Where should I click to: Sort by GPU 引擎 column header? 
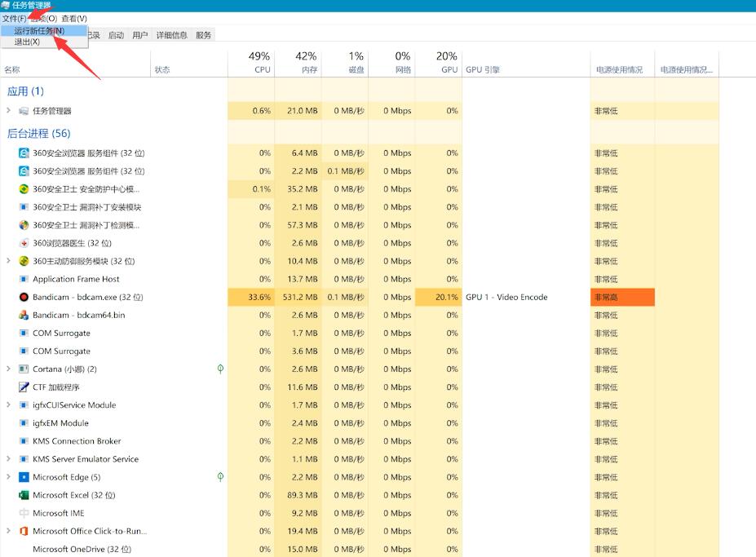coord(526,63)
